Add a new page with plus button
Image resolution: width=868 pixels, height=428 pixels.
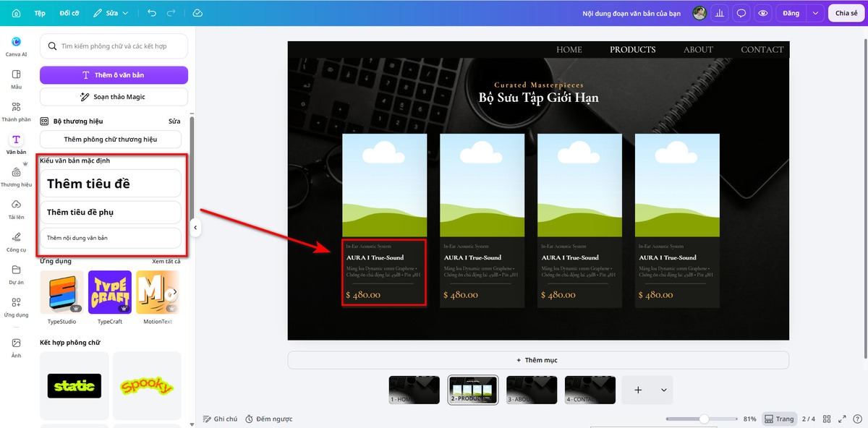[x=638, y=390]
